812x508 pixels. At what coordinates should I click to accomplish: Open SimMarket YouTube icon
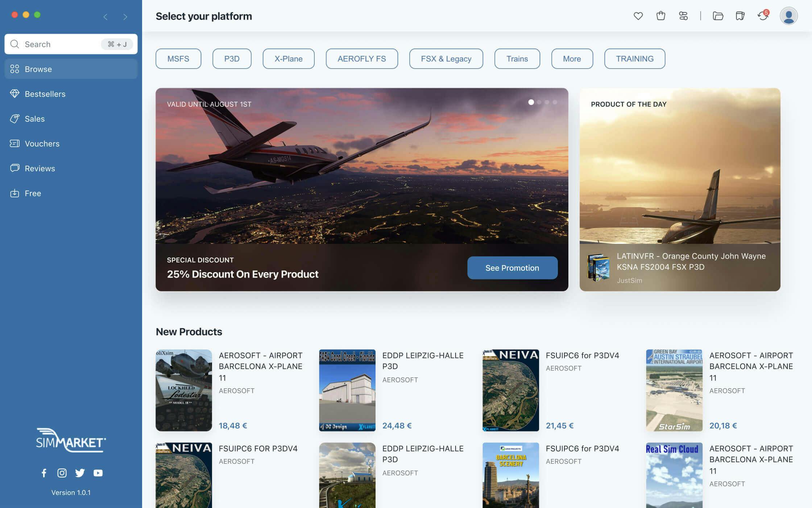98,473
